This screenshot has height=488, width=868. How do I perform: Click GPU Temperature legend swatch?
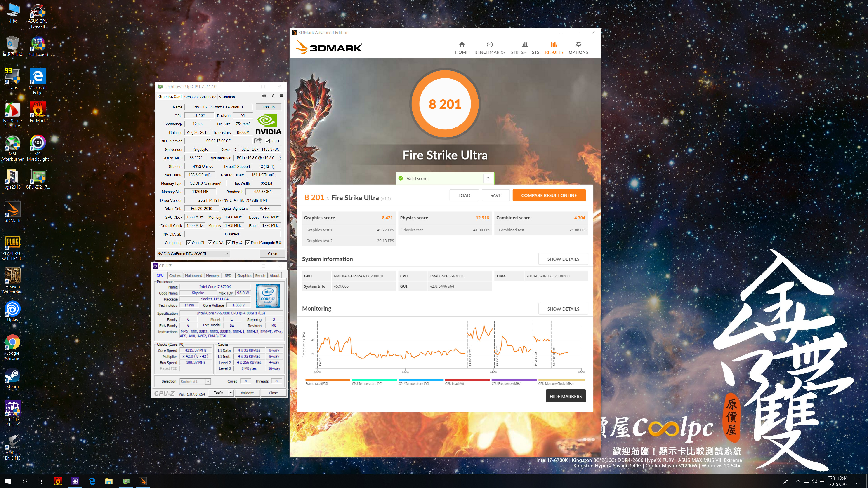[x=421, y=380]
